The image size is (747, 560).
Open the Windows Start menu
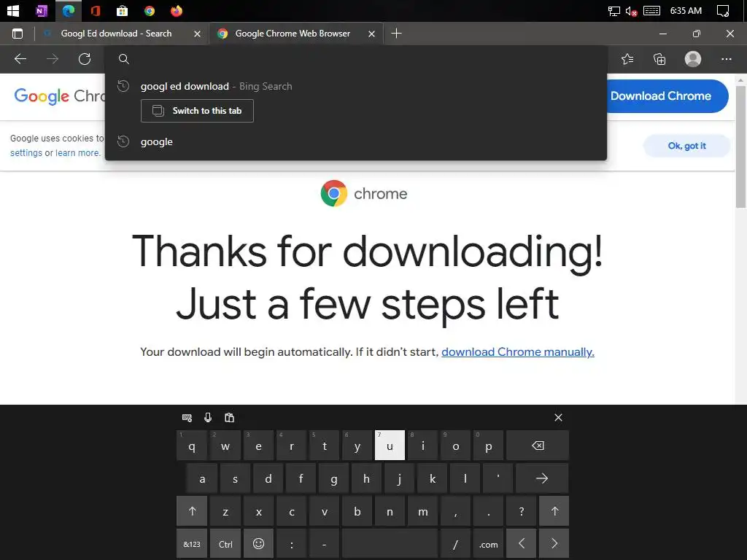click(x=13, y=10)
